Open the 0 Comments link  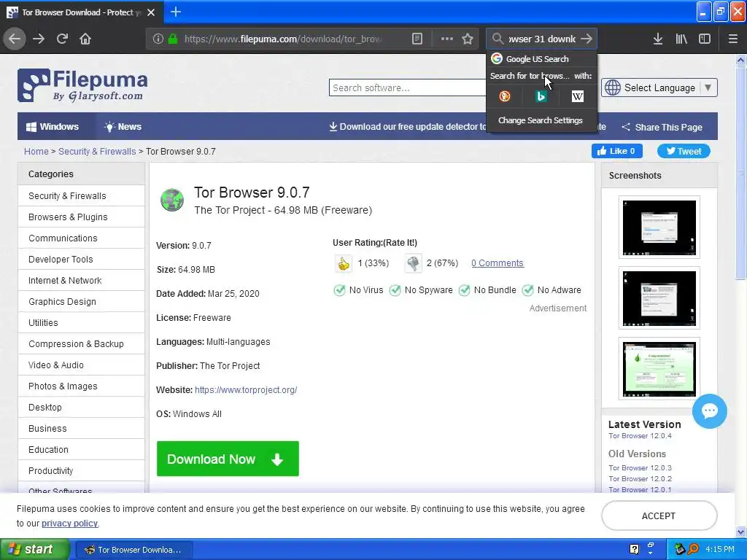498,262
